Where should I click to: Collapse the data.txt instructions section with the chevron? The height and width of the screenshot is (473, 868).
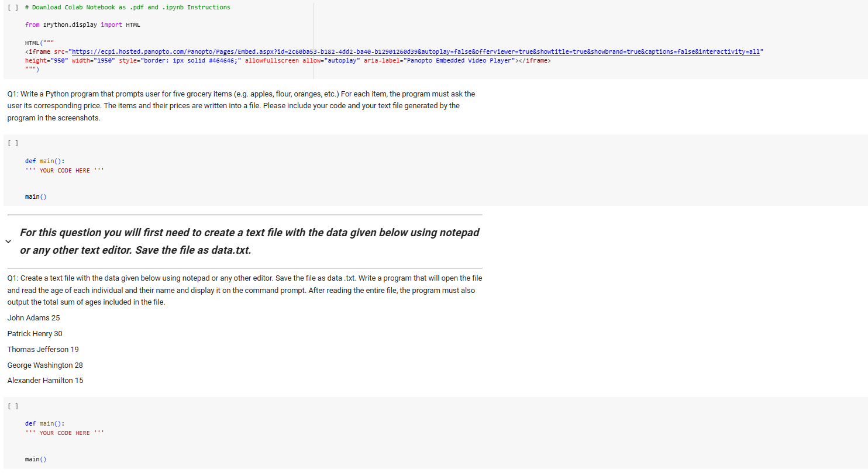(8, 241)
